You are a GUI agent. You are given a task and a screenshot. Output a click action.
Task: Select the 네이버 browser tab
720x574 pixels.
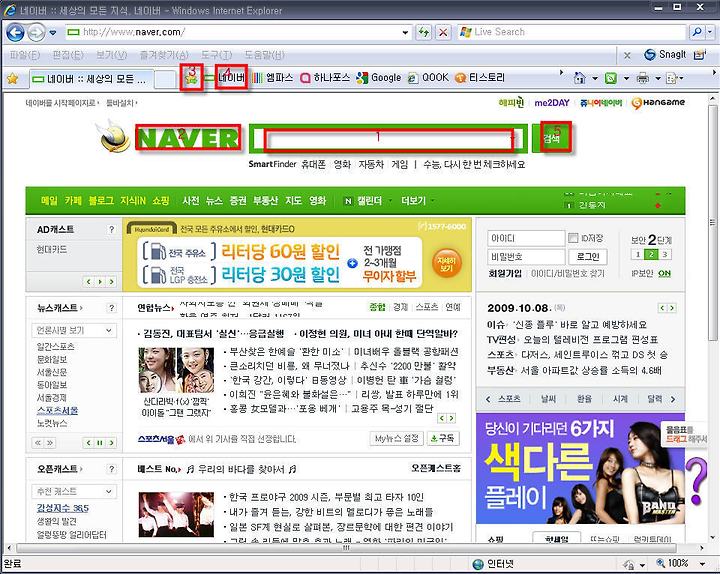[x=90, y=79]
